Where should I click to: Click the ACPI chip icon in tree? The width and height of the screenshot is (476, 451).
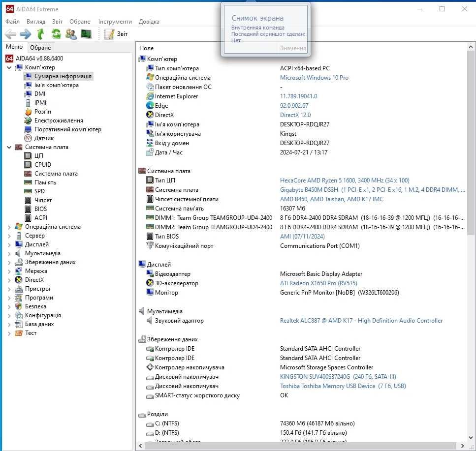[x=28, y=218]
